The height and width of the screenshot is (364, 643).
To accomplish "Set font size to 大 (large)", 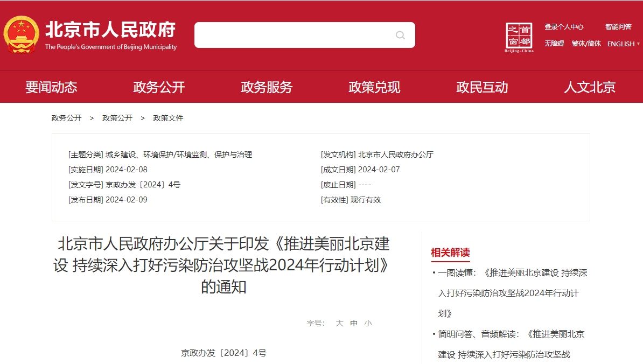I will [x=340, y=323].
